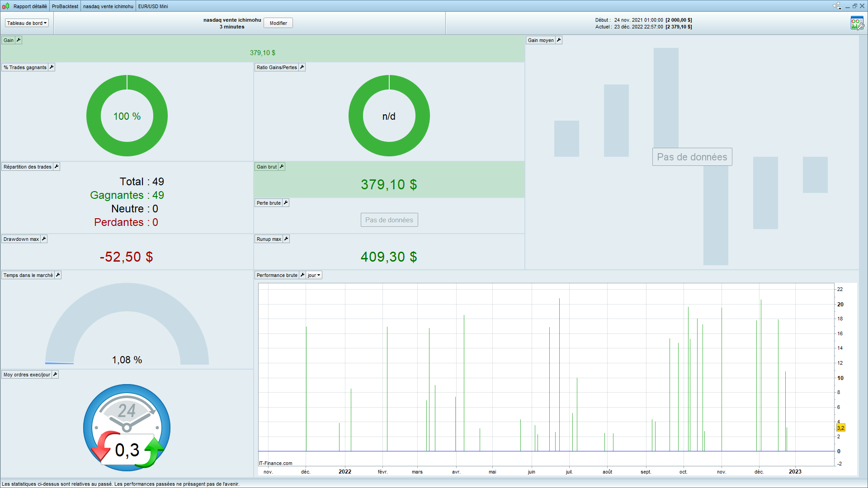868x488 pixels.
Task: Click the 100 % winning trades donut
Action: (x=127, y=116)
